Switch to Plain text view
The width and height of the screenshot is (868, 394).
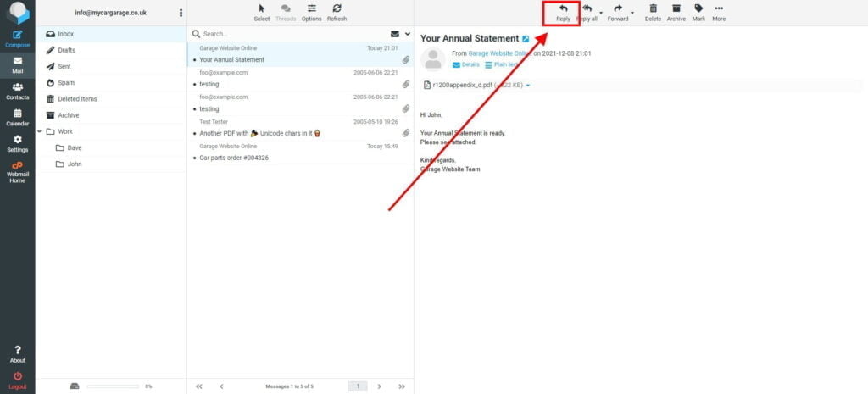(502, 64)
